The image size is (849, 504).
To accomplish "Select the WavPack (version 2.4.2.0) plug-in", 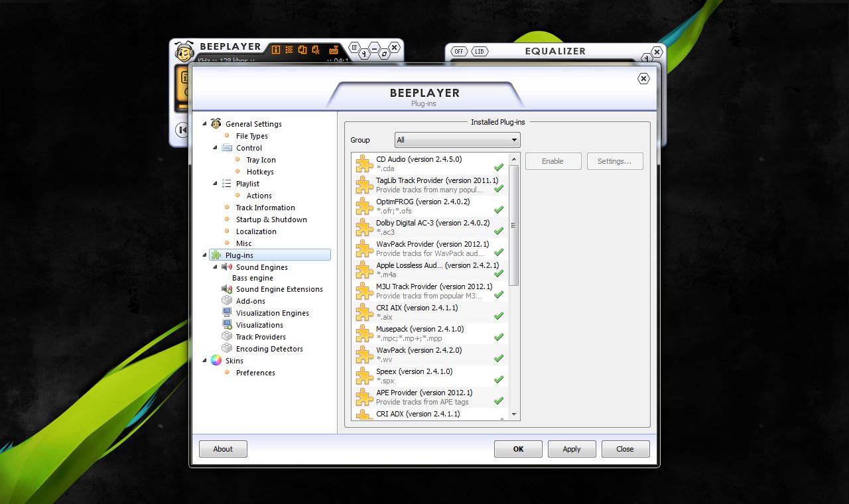I will 430,354.
